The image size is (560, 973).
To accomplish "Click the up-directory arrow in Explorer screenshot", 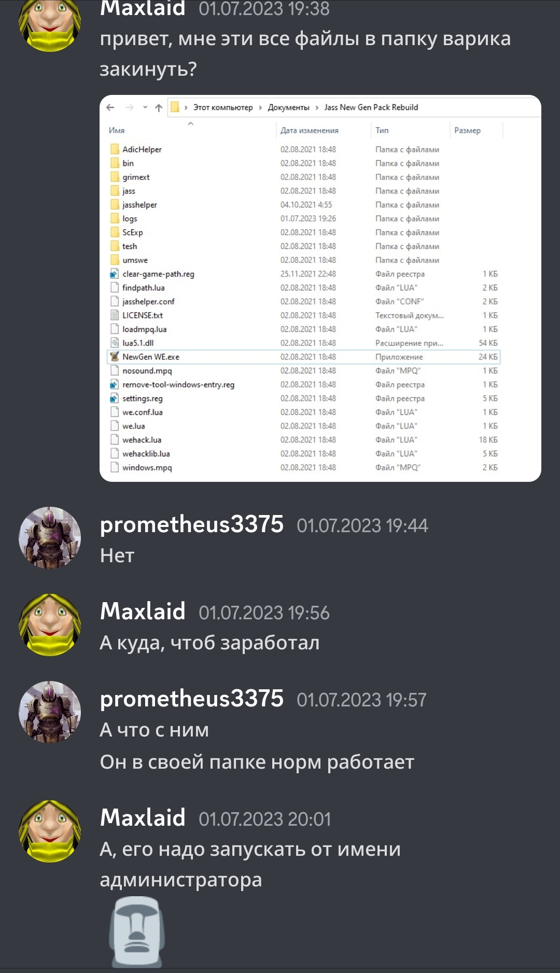I will (x=159, y=107).
